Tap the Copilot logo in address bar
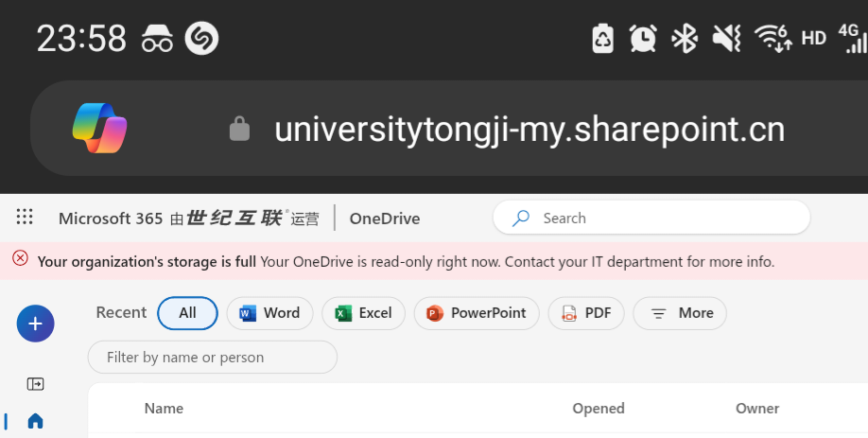 [99, 128]
